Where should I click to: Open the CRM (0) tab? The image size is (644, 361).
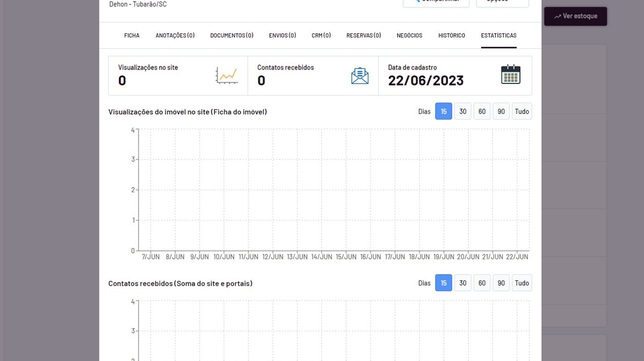tap(321, 36)
